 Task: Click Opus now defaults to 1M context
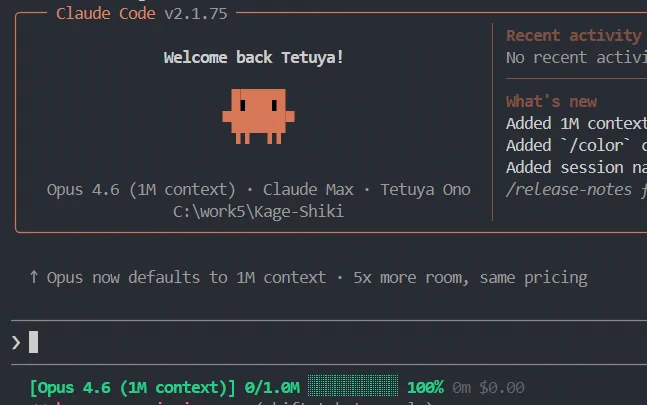[186, 278]
